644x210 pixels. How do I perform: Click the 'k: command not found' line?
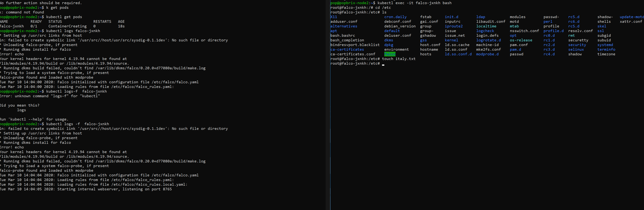click(22, 12)
